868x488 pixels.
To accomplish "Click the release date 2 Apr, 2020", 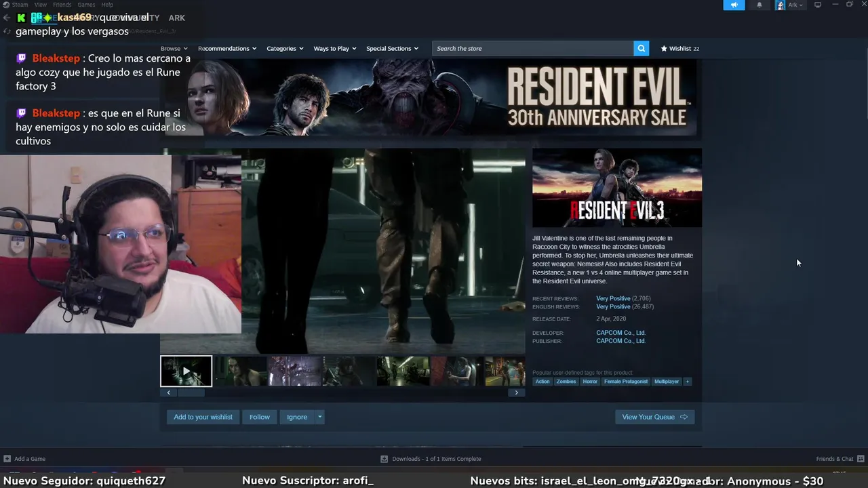I will pyautogui.click(x=611, y=319).
